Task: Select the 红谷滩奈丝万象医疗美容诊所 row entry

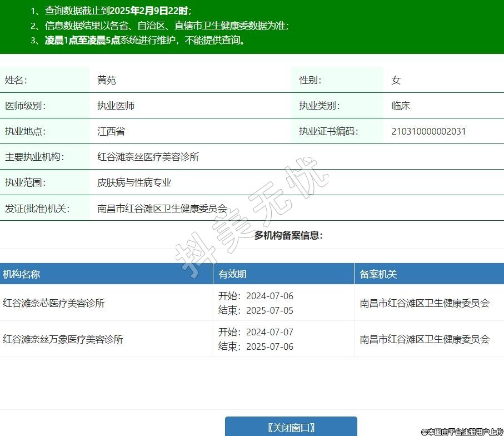Action: pyautogui.click(x=63, y=339)
